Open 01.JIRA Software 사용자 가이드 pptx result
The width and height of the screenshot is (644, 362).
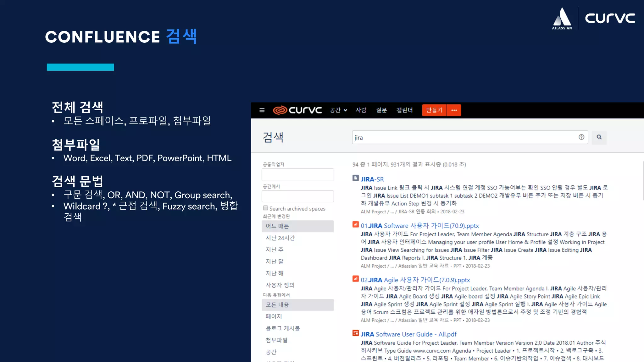[x=419, y=226]
